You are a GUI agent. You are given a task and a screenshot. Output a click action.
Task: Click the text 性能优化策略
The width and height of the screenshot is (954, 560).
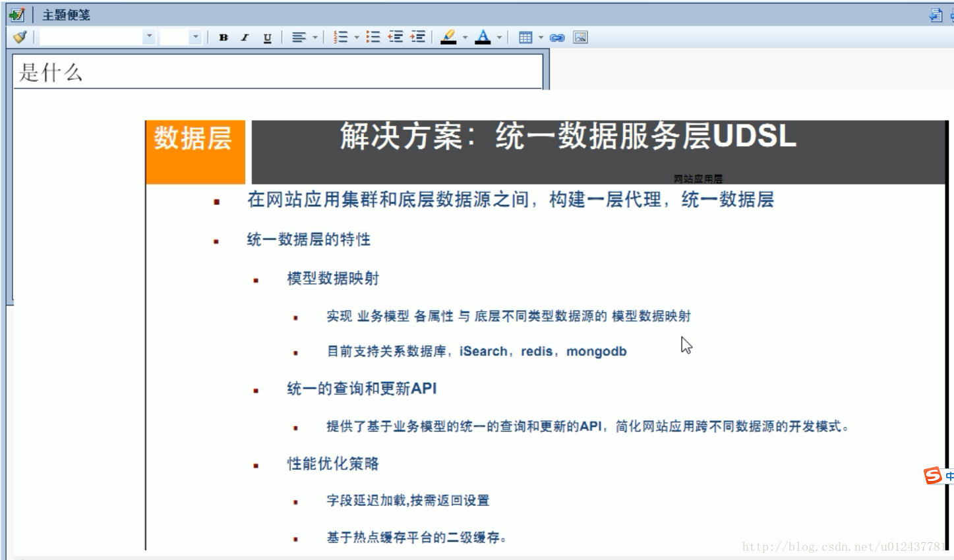pyautogui.click(x=333, y=464)
